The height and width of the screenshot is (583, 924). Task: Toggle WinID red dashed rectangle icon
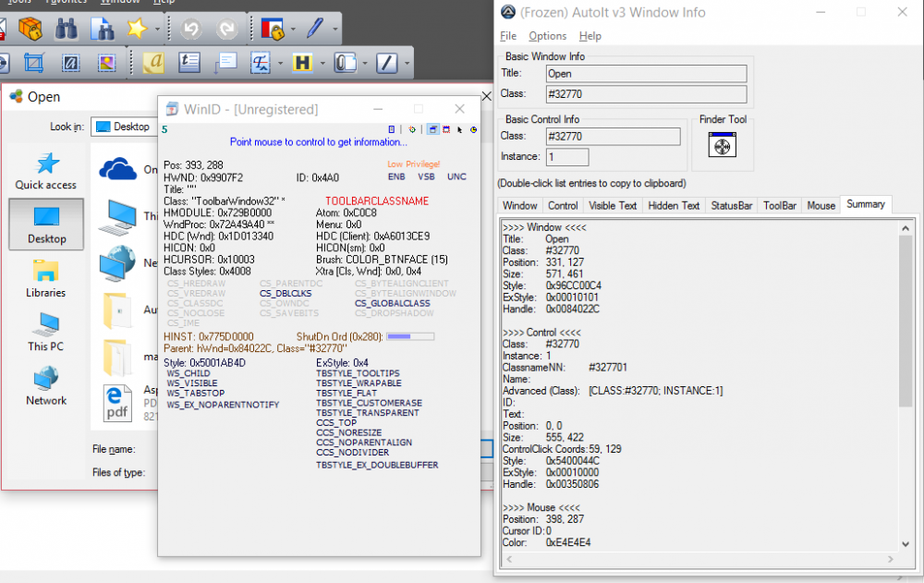(x=446, y=129)
